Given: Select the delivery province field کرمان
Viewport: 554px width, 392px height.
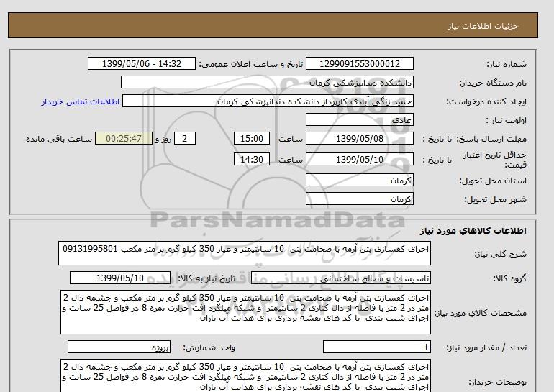Looking at the screenshot, I should pos(359,180).
